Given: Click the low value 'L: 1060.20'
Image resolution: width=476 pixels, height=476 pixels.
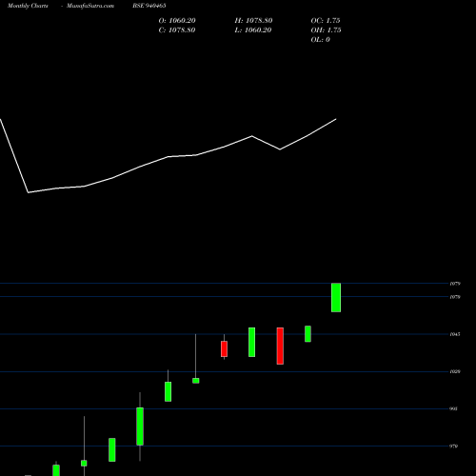Looking at the screenshot, I should (253, 30).
